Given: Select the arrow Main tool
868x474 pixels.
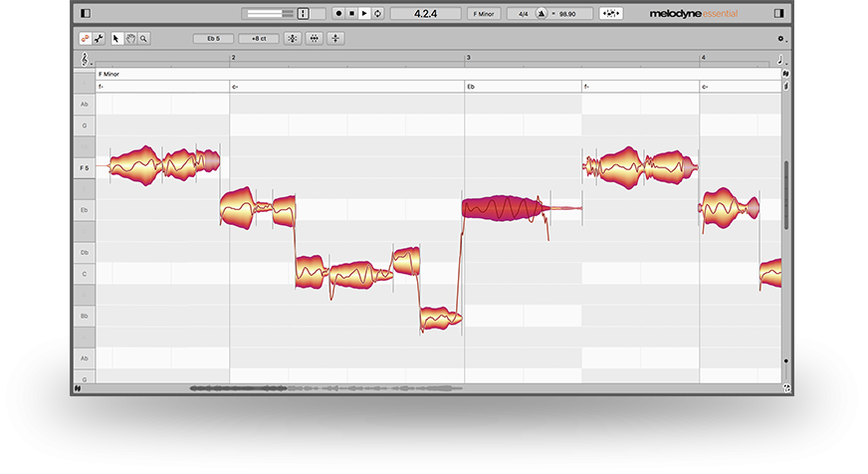Looking at the screenshot, I should (x=116, y=38).
